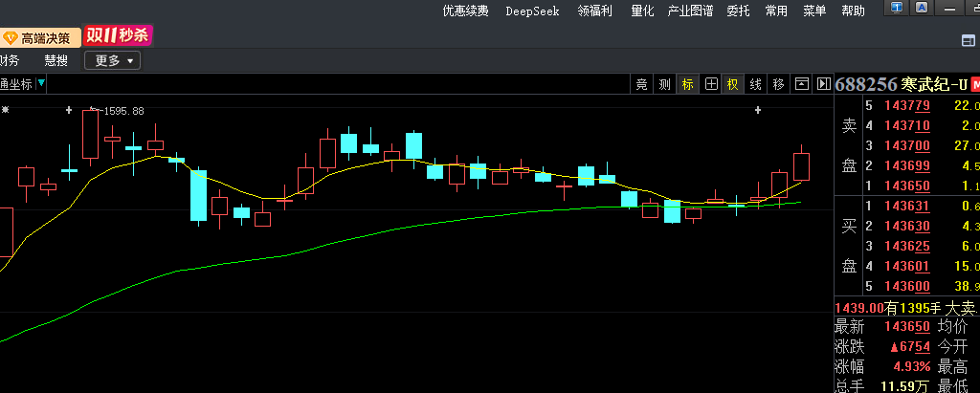Click the layout panel icon below window controls

pos(968,39)
